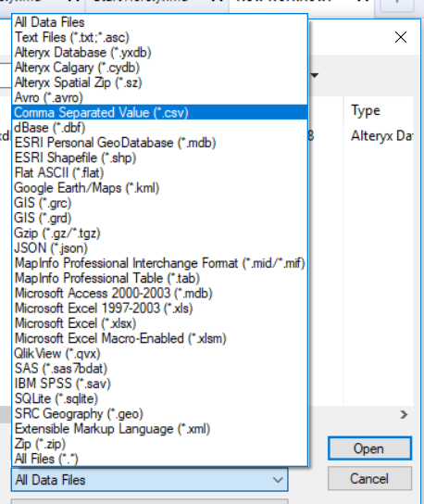Choose ESRI Shapefile (*.shp) option
Screen dimensions: 424x504
[x=159, y=157]
